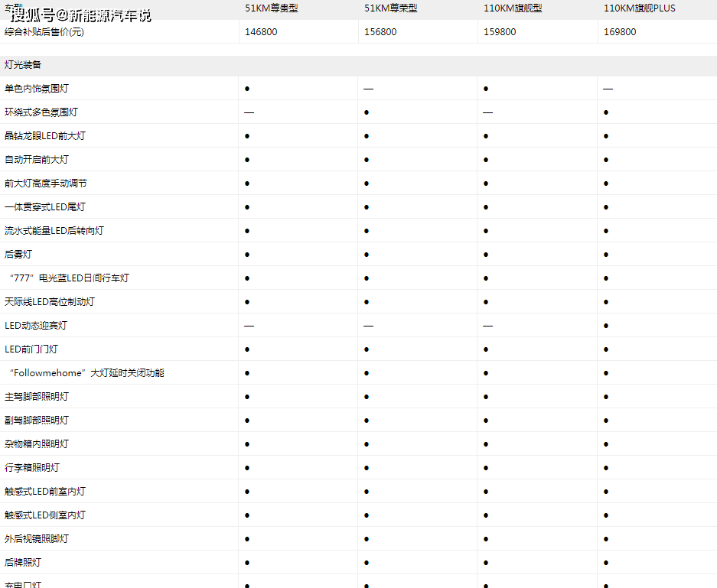
Task: Click 行李箱照明灯 dot under 51KM尊荣型
Action: [367, 468]
